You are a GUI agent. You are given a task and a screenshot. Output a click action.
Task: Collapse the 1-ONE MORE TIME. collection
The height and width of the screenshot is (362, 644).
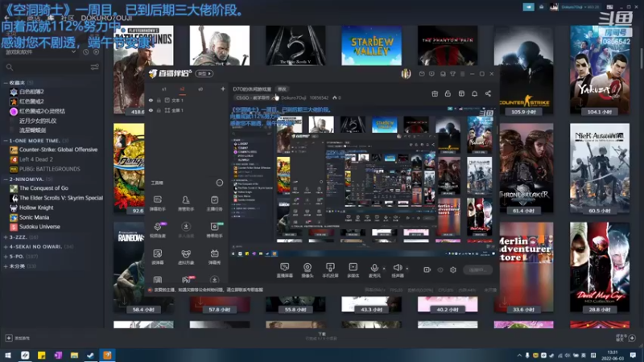(6, 140)
